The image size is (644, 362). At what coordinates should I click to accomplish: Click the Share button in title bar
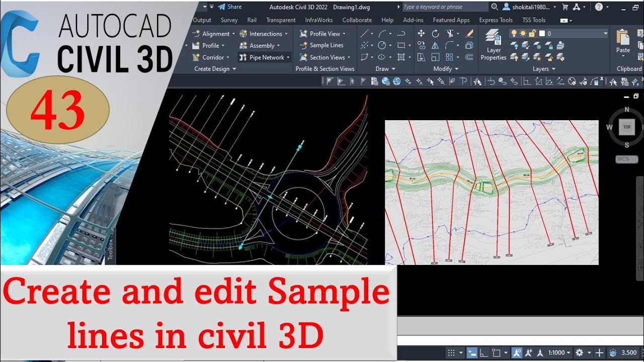[230, 7]
